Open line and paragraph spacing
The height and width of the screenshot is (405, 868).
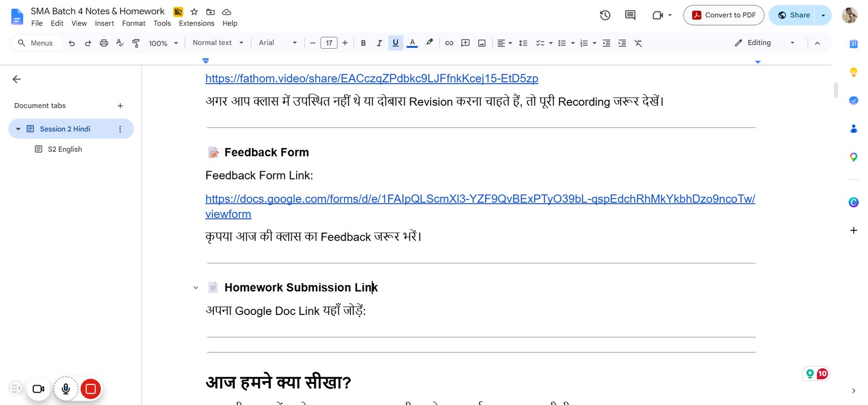click(x=523, y=43)
